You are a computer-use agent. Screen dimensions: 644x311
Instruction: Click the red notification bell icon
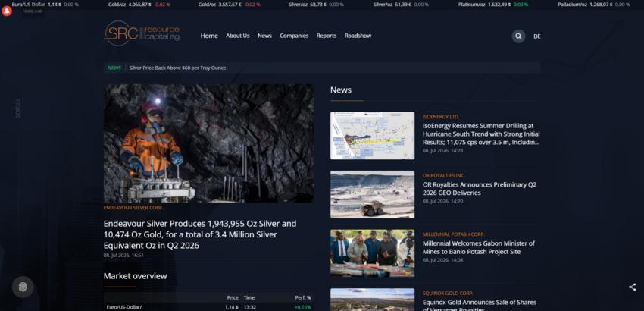pyautogui.click(x=7, y=11)
